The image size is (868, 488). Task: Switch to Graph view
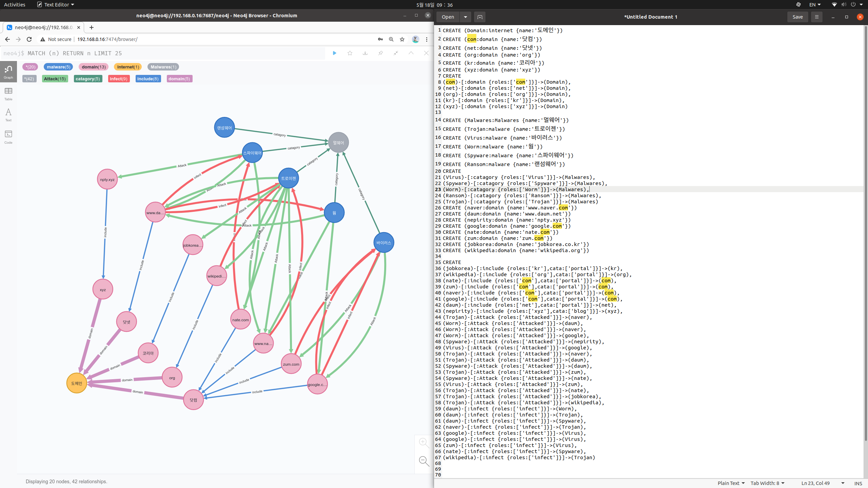pyautogui.click(x=8, y=72)
